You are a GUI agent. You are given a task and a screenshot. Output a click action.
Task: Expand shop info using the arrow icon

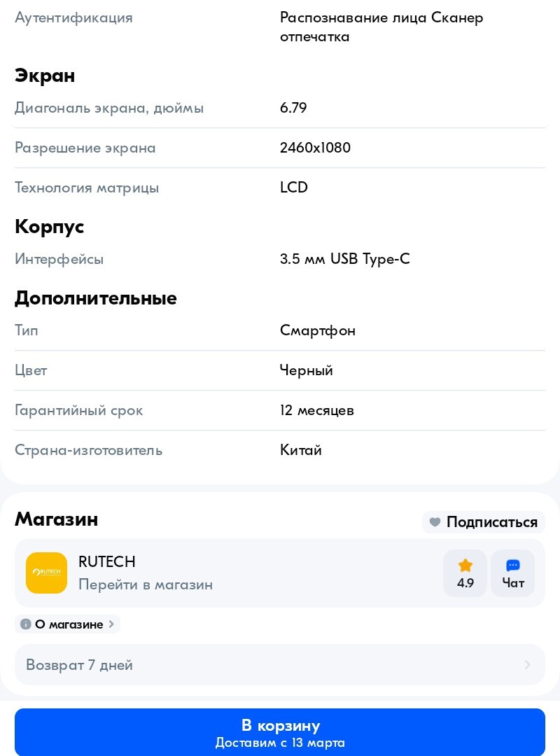coord(527,664)
